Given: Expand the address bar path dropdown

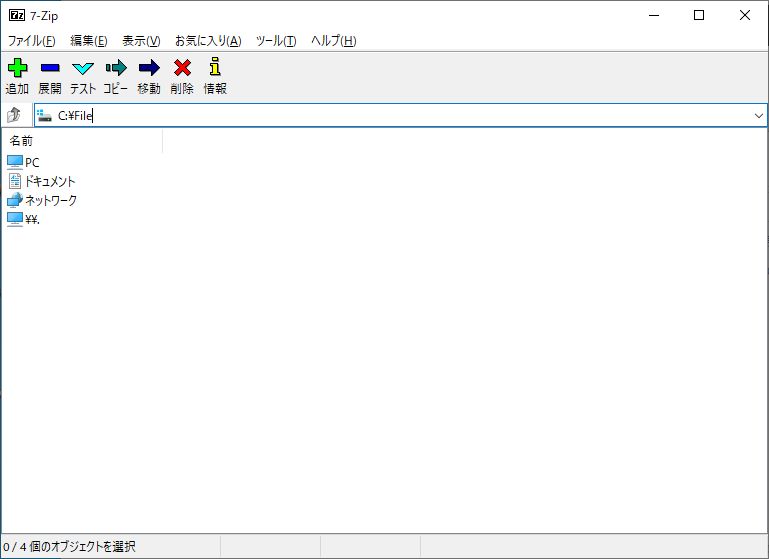Looking at the screenshot, I should click(x=759, y=116).
